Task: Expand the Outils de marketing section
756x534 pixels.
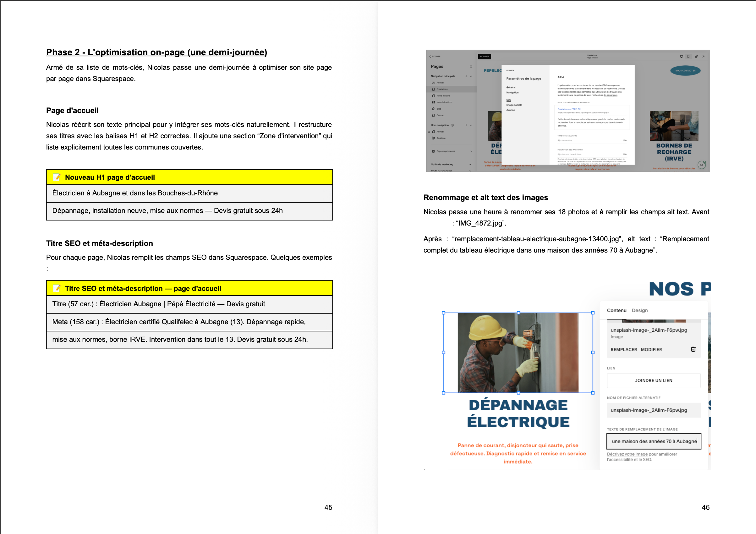Action: click(x=470, y=165)
